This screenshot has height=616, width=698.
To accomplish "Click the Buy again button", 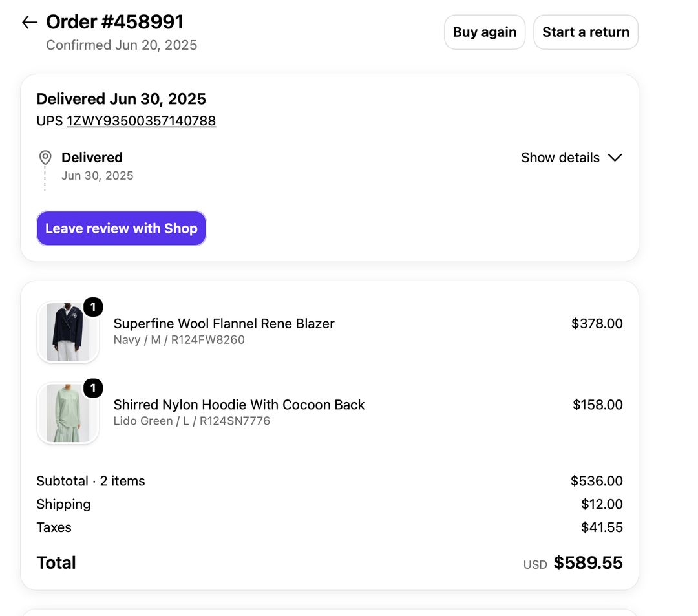I will [485, 32].
